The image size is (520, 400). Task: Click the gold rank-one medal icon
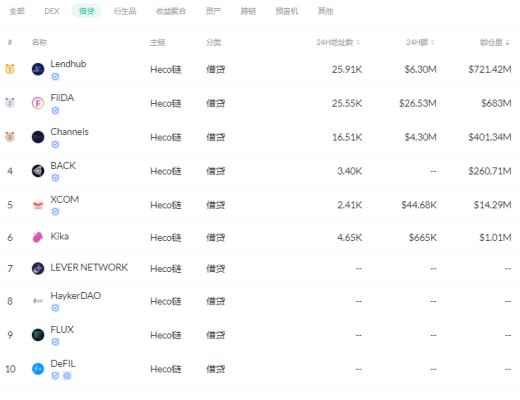10,69
